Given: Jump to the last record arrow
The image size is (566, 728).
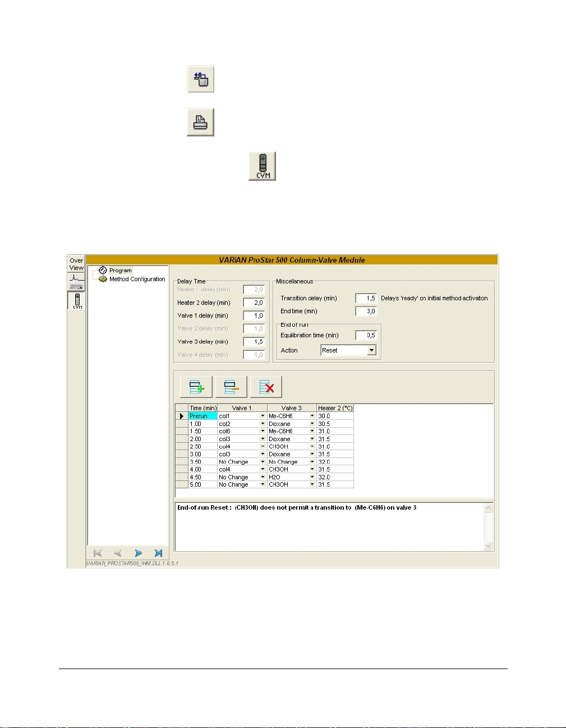Looking at the screenshot, I should [x=159, y=553].
